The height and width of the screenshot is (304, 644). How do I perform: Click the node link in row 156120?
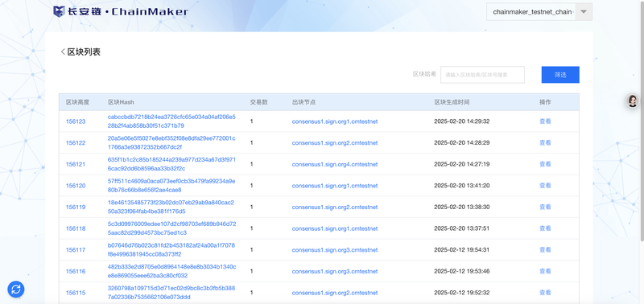click(335, 186)
